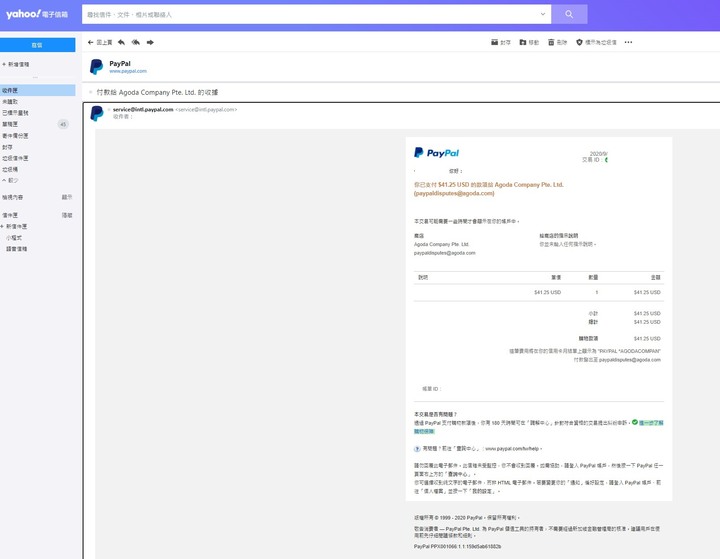Image resolution: width=720 pixels, height=559 pixels.
Task: Click the purchase protection learn-more link
Action: (651, 423)
